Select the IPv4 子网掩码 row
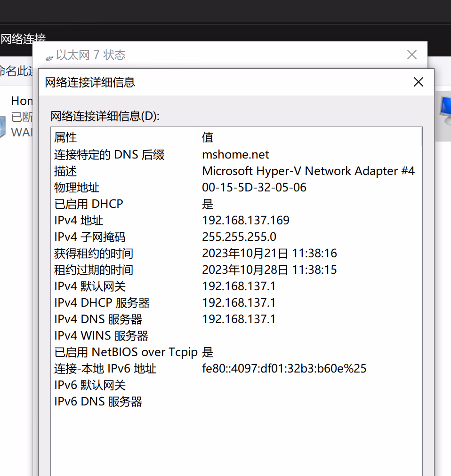Viewport: 451px width, 476px height. 90,237
